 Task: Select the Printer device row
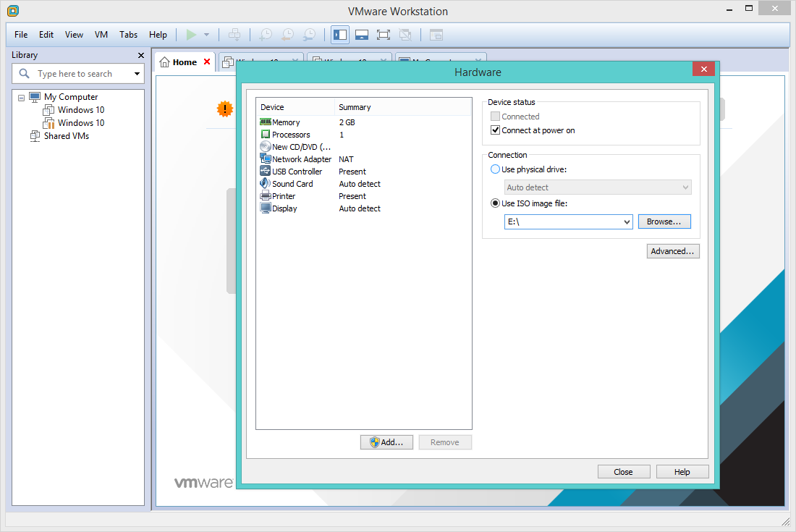[363, 196]
